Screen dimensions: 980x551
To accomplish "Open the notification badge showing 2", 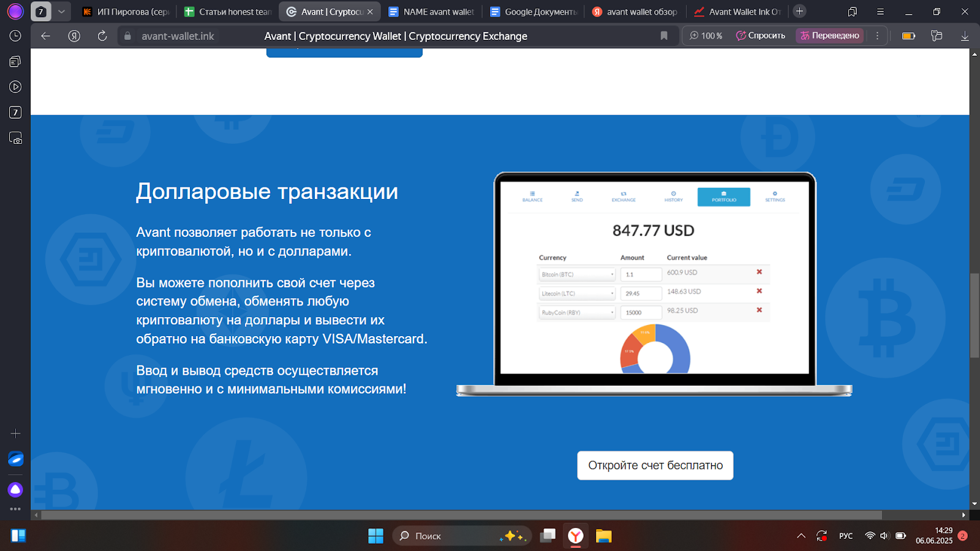I will click(963, 536).
